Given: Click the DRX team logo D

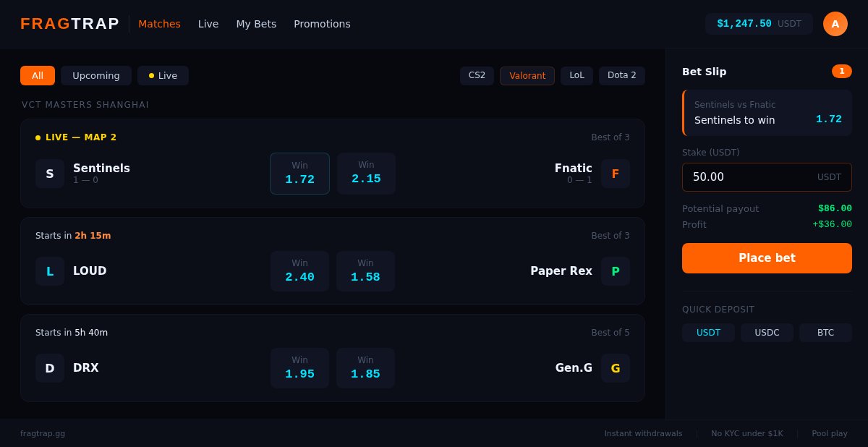Looking at the screenshot, I should 50,368.
